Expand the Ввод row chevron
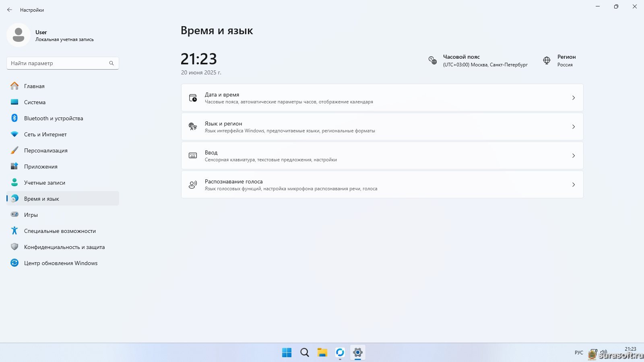Viewport: 644px width, 362px height. click(574, 156)
